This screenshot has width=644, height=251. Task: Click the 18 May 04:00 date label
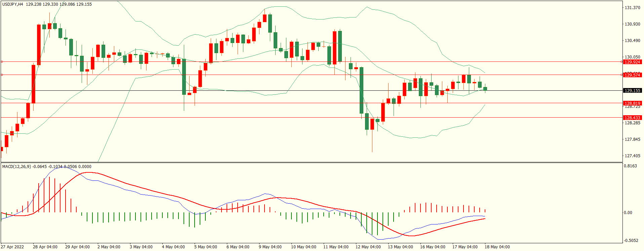(x=497, y=247)
